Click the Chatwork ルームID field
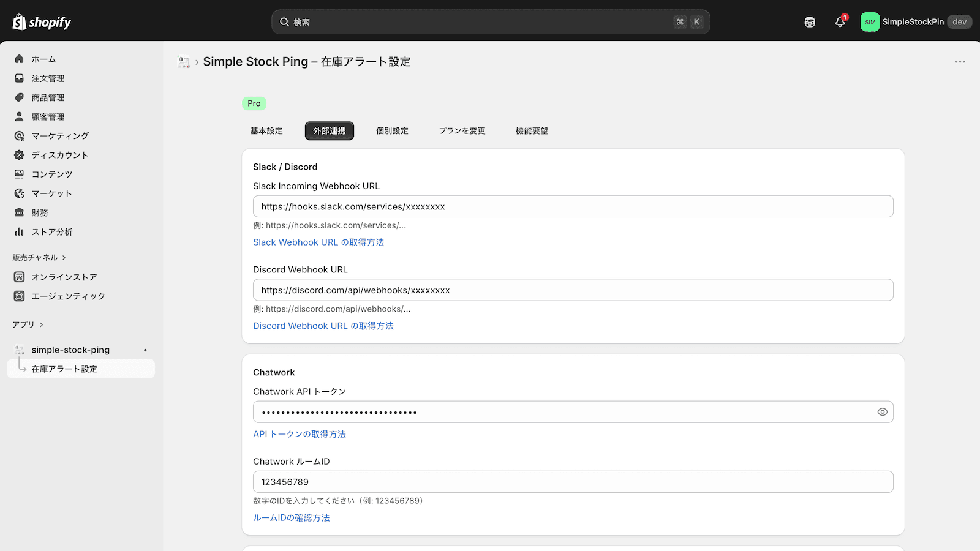Image resolution: width=980 pixels, height=551 pixels. pyautogui.click(x=573, y=482)
